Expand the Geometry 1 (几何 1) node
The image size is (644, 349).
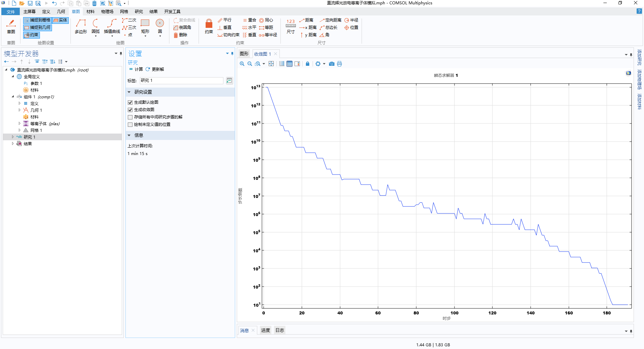(x=19, y=110)
